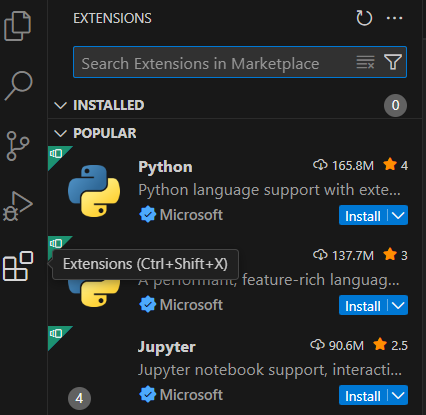The image size is (426, 415).
Task: Click the extension pack badge showing 4
Action: (x=79, y=398)
